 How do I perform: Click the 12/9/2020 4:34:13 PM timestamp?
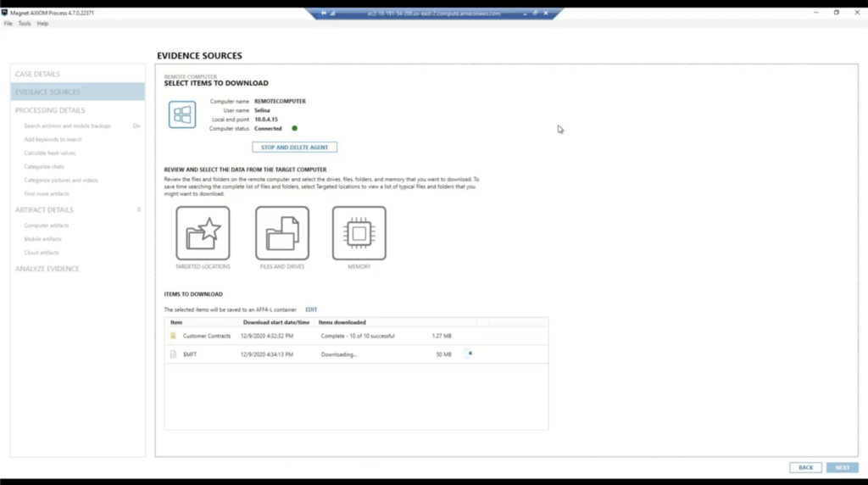pyautogui.click(x=267, y=354)
